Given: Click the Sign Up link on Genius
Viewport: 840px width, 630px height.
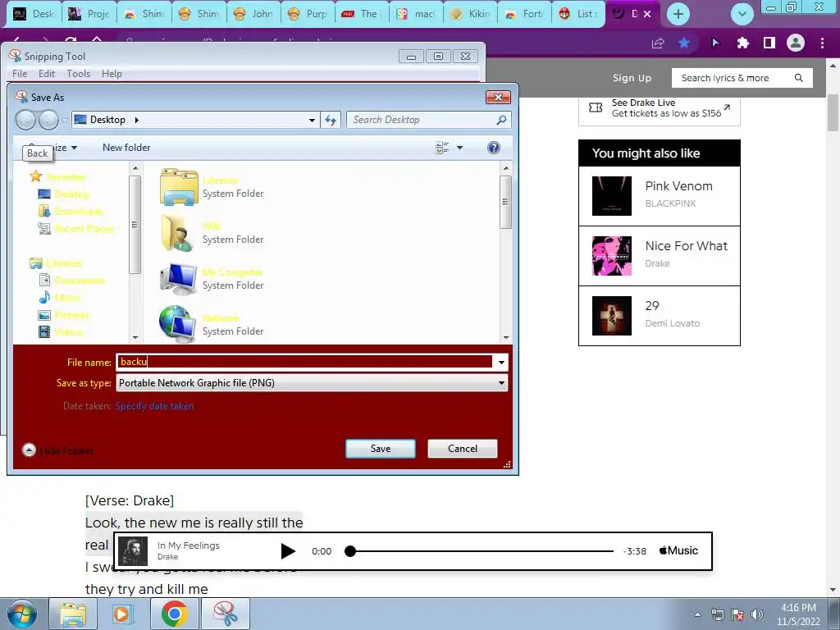Looking at the screenshot, I should click(x=632, y=78).
